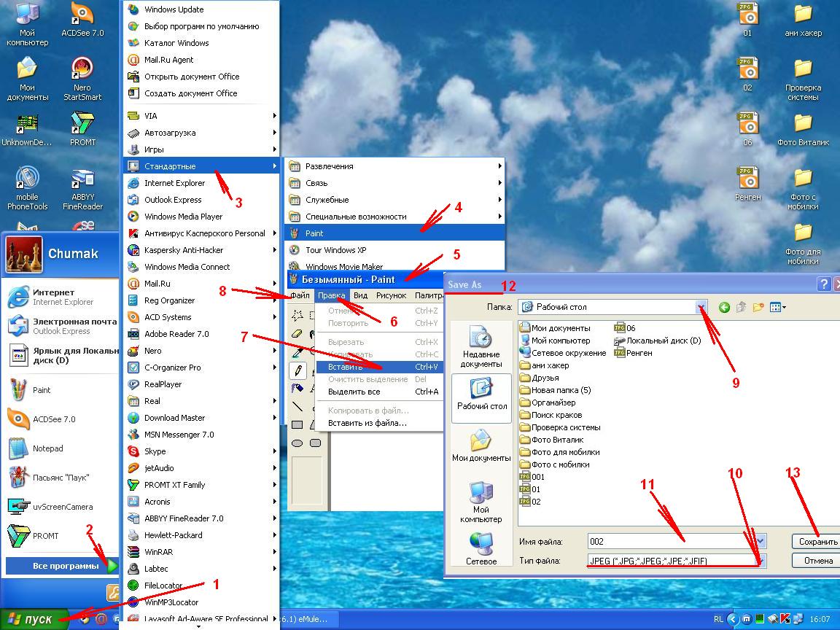This screenshot has height=630, width=840.
Task: Click the Save As help question button
Action: (825, 284)
